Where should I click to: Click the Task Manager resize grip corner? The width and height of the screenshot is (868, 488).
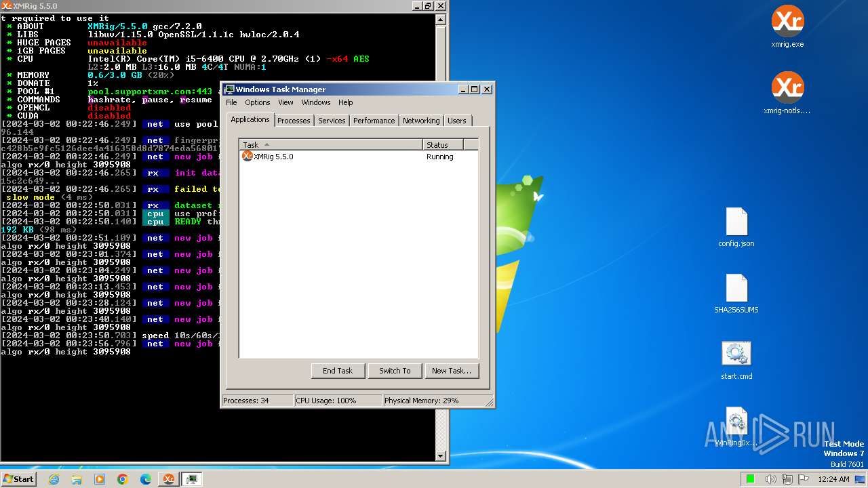[490, 403]
